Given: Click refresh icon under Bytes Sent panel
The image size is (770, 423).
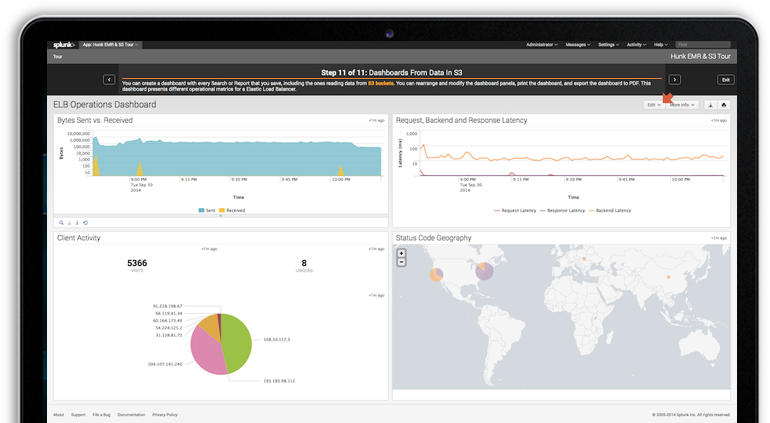Looking at the screenshot, I should (85, 223).
